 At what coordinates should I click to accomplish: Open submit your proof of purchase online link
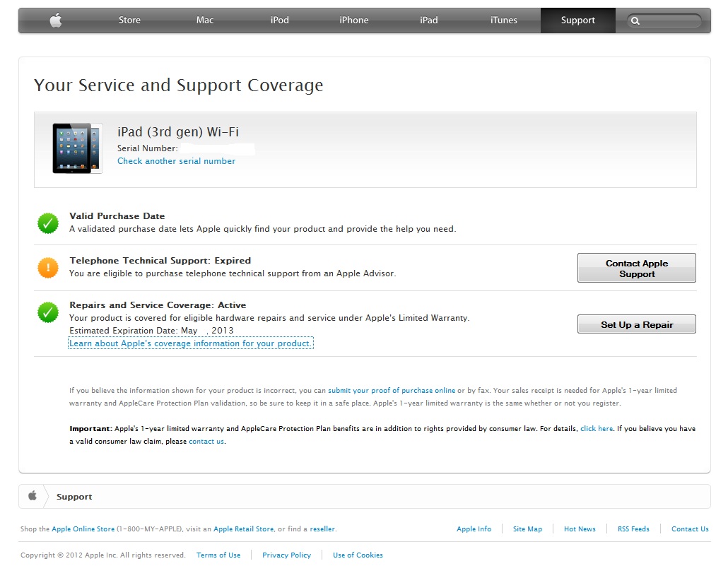pyautogui.click(x=392, y=391)
